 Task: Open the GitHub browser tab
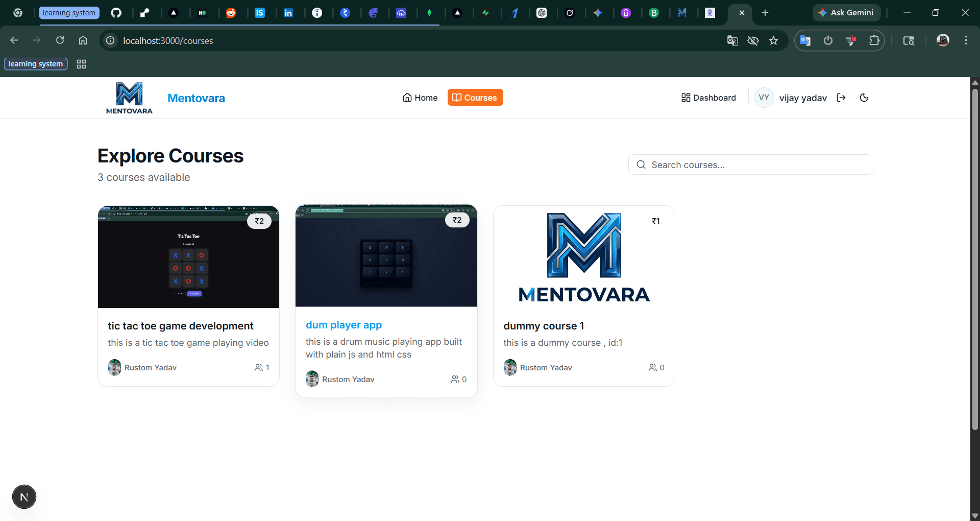(116, 13)
